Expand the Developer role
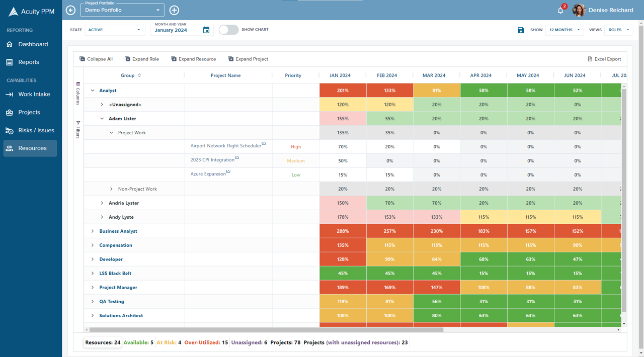The image size is (644, 357). point(93,259)
